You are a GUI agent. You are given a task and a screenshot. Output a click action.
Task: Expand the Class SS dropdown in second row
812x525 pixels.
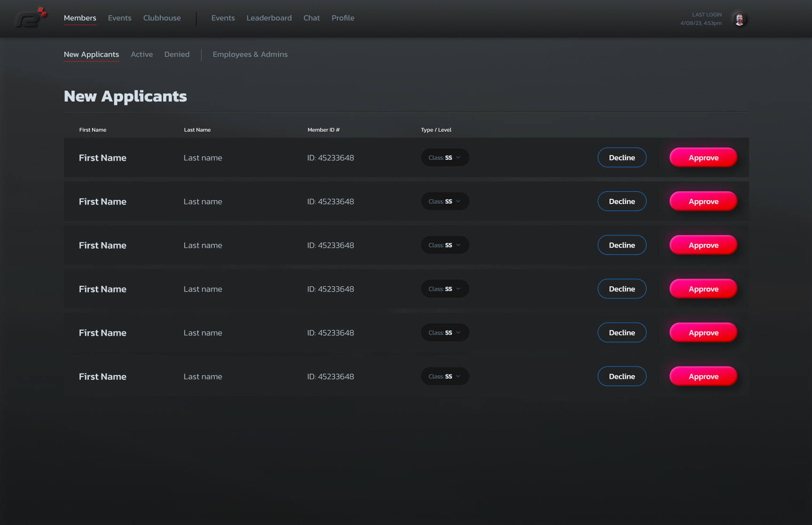coord(445,201)
